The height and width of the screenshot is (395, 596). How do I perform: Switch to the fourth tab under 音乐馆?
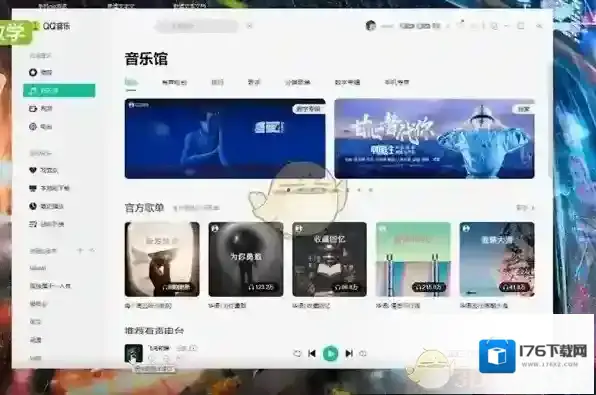click(x=254, y=82)
